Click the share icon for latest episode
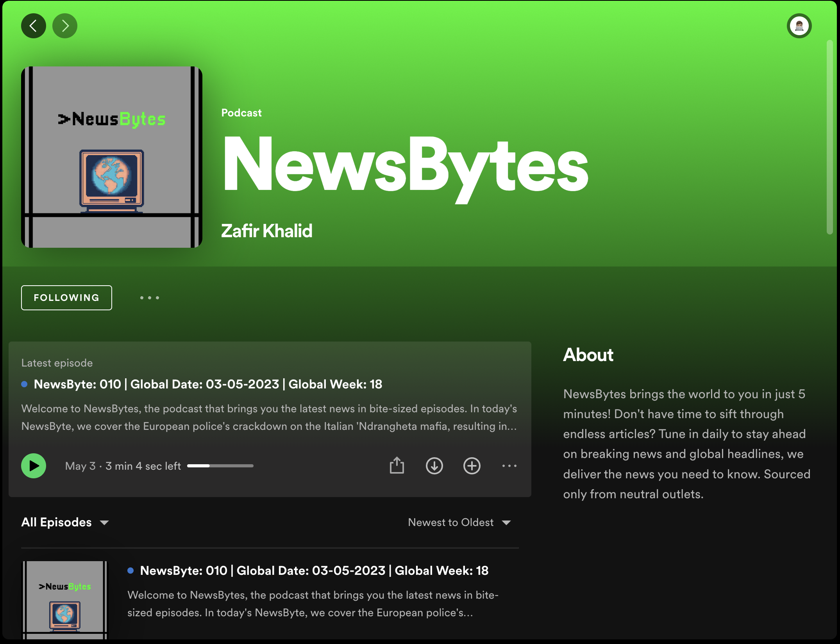Image resolution: width=840 pixels, height=644 pixels. click(397, 465)
